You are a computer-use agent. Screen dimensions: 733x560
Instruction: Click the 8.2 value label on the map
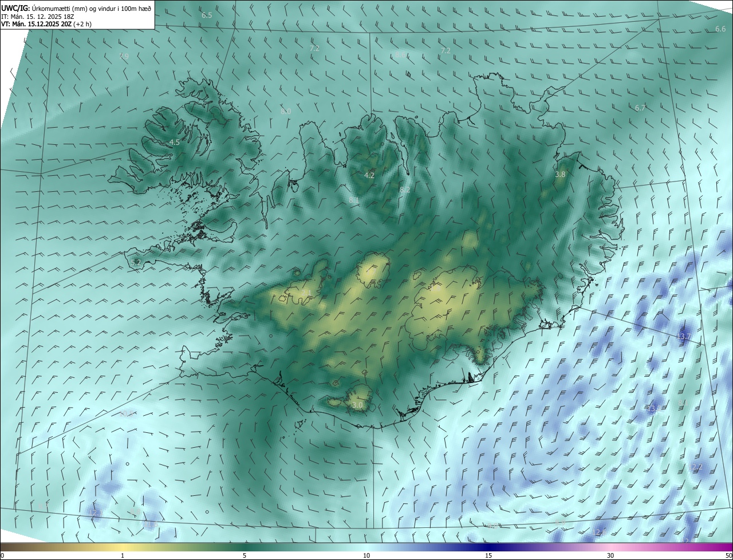(x=405, y=190)
